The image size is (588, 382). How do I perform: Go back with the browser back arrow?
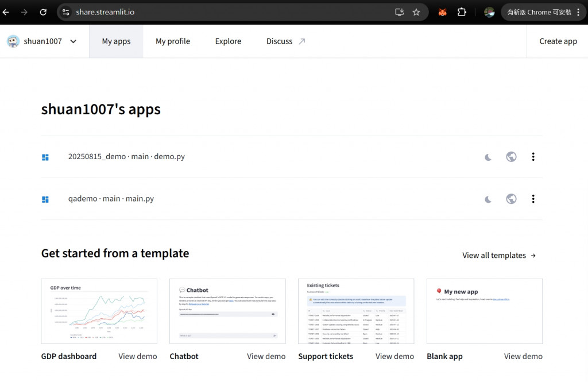click(x=6, y=12)
